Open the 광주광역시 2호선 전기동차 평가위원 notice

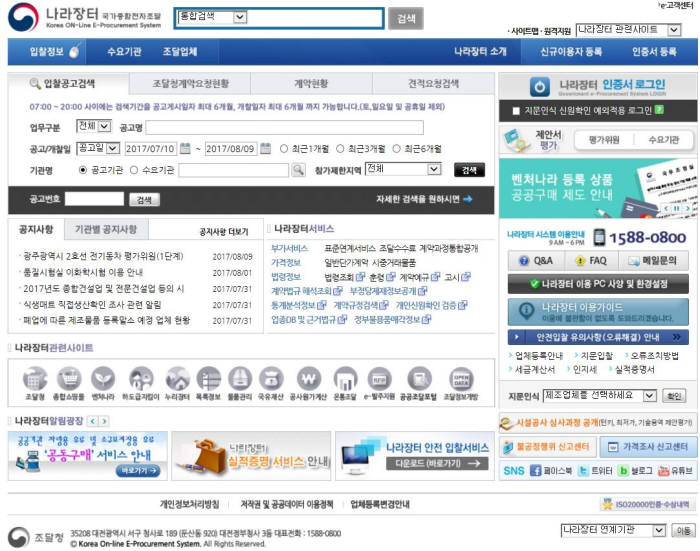click(104, 256)
